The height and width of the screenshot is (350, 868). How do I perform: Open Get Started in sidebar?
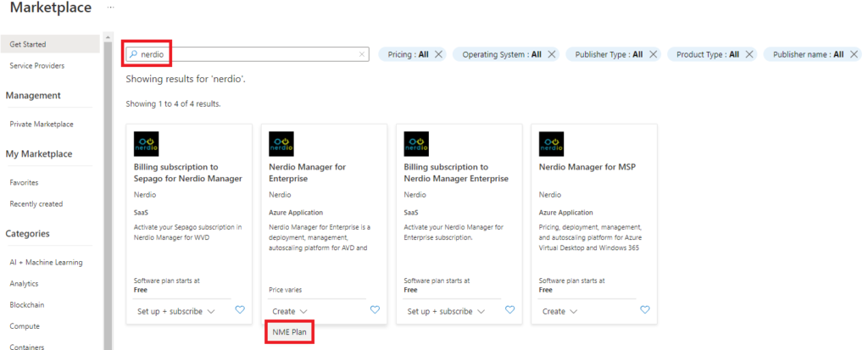(50, 44)
